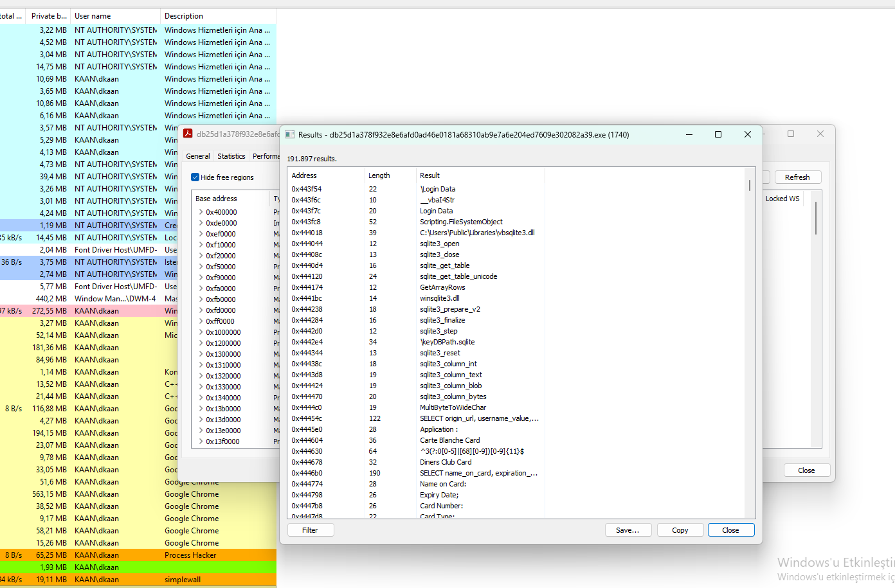Expand the 0xde0000 base address node
Viewport: 895px width, 588px height.
click(201, 223)
